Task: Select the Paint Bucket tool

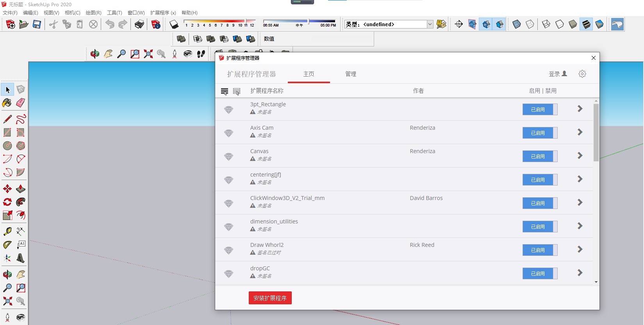Action: pyautogui.click(x=7, y=103)
